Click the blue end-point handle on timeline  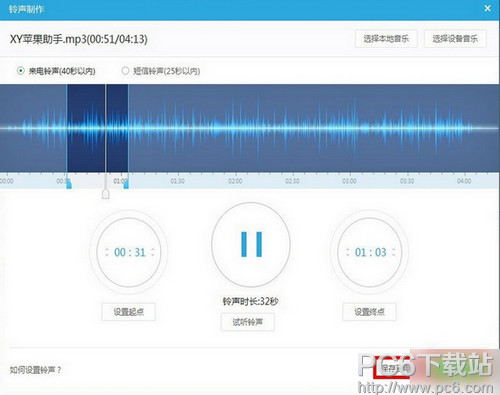126,184
